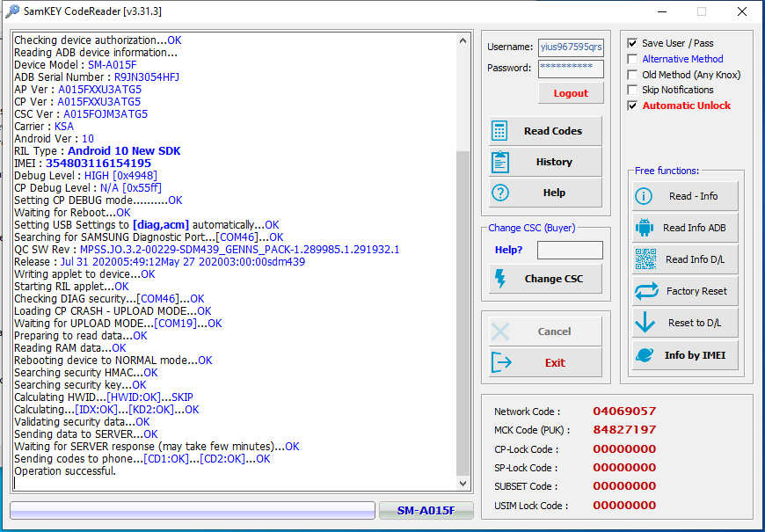Click the clipboard icon on History
Image resolution: width=765 pixels, height=532 pixels.
(x=500, y=162)
